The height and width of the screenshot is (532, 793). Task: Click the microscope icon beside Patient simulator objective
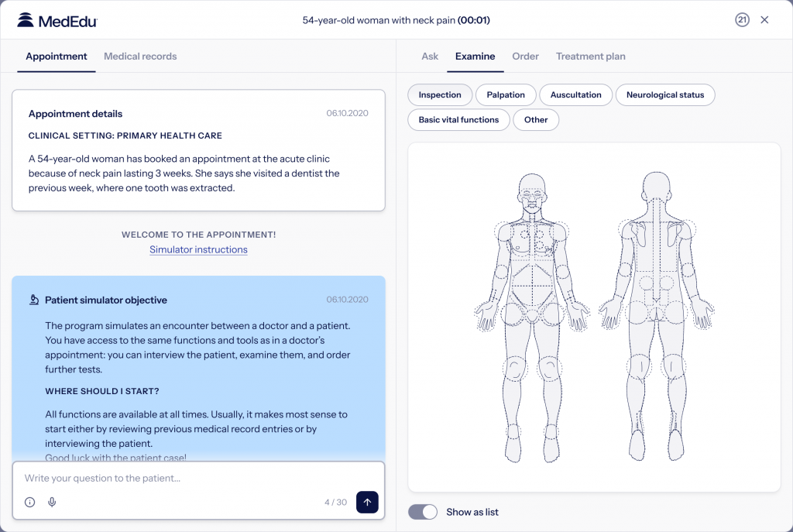pos(34,300)
